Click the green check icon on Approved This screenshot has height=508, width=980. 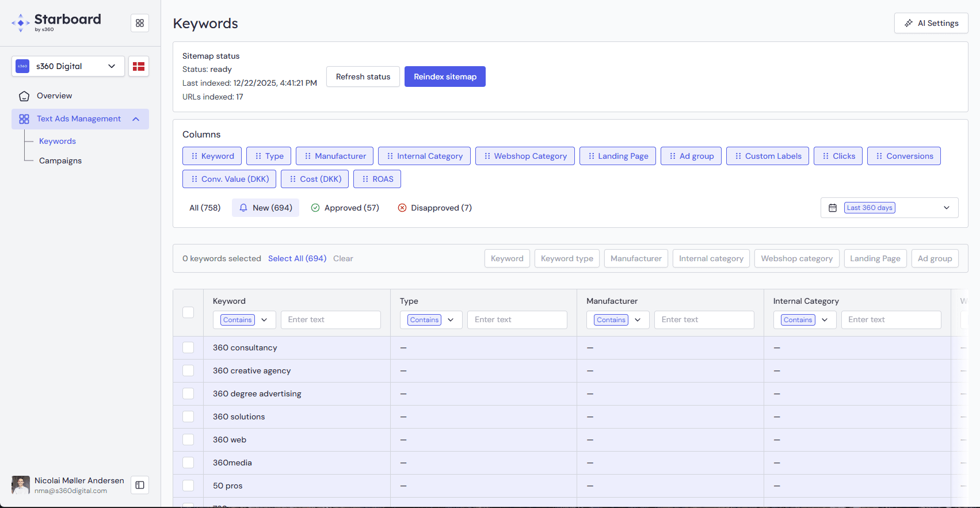(x=315, y=208)
